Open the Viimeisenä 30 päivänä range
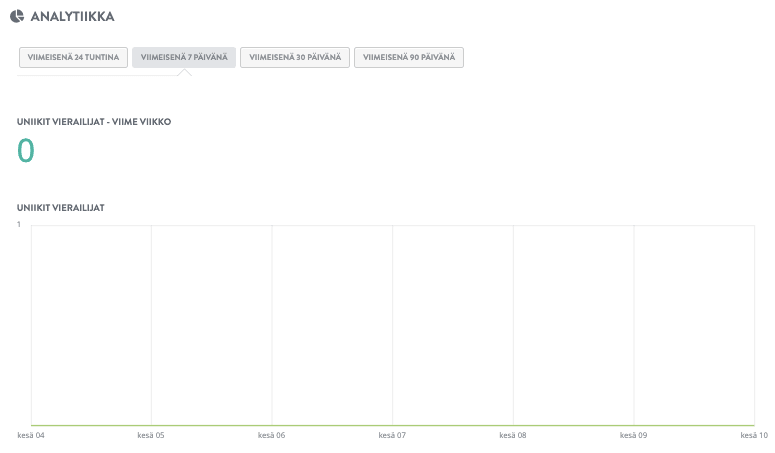The width and height of the screenshot is (775, 453). 295,57
